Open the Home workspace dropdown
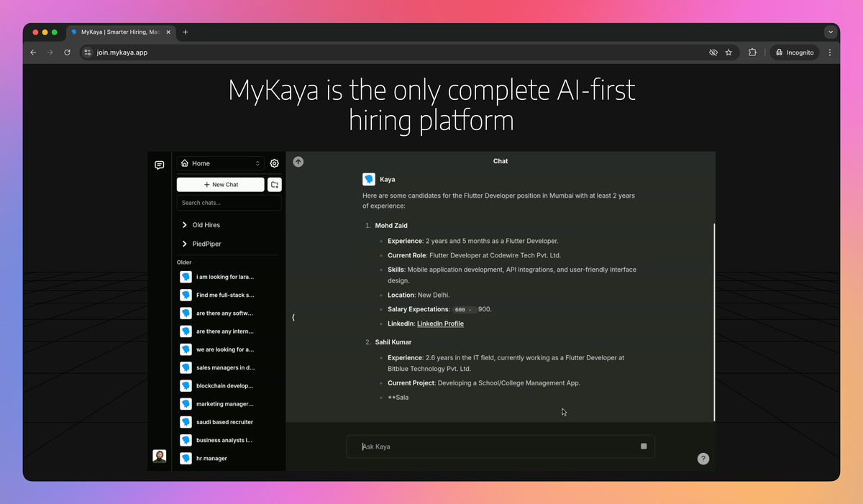Image resolution: width=863 pixels, height=504 pixels. (221, 164)
